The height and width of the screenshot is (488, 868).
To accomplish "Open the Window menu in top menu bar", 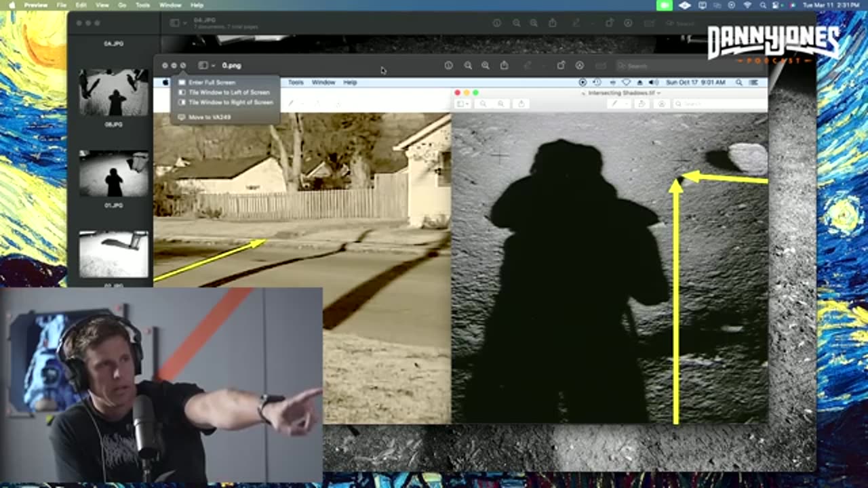I will click(x=170, y=5).
